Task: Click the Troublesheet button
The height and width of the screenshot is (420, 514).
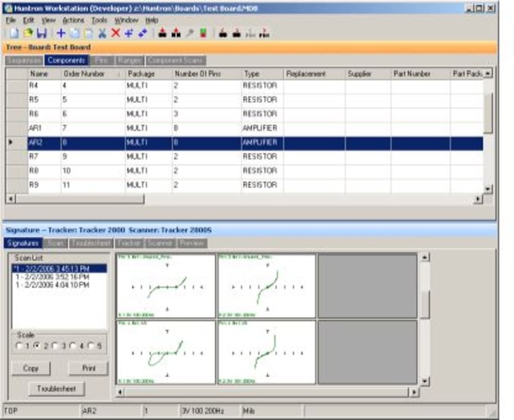Action: [56, 389]
